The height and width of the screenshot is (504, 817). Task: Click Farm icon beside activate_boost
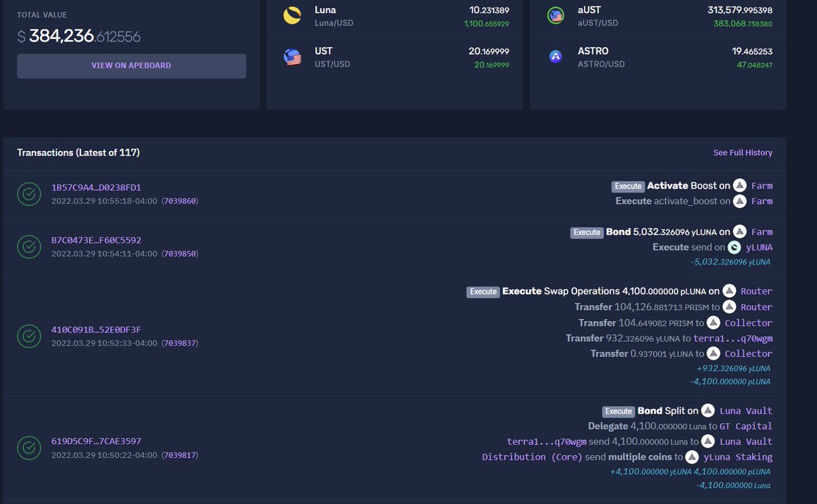(740, 201)
